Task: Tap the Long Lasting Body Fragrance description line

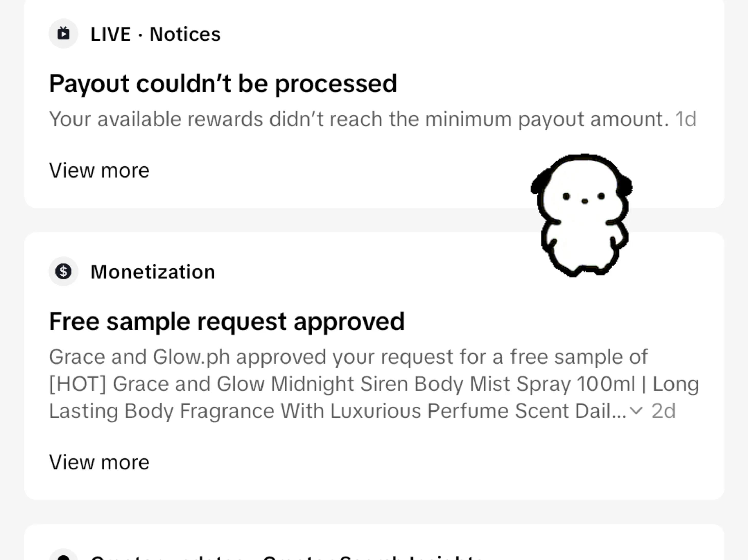Action: pyautogui.click(x=338, y=411)
